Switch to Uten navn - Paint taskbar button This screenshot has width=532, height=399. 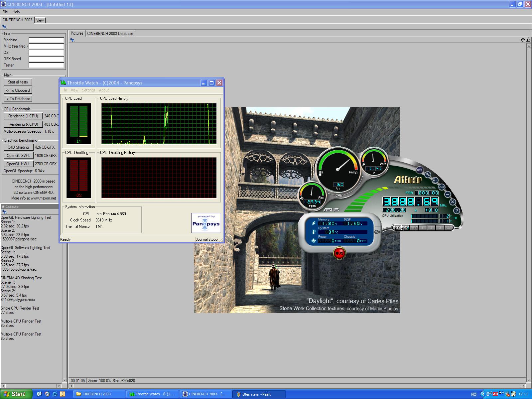(259, 394)
